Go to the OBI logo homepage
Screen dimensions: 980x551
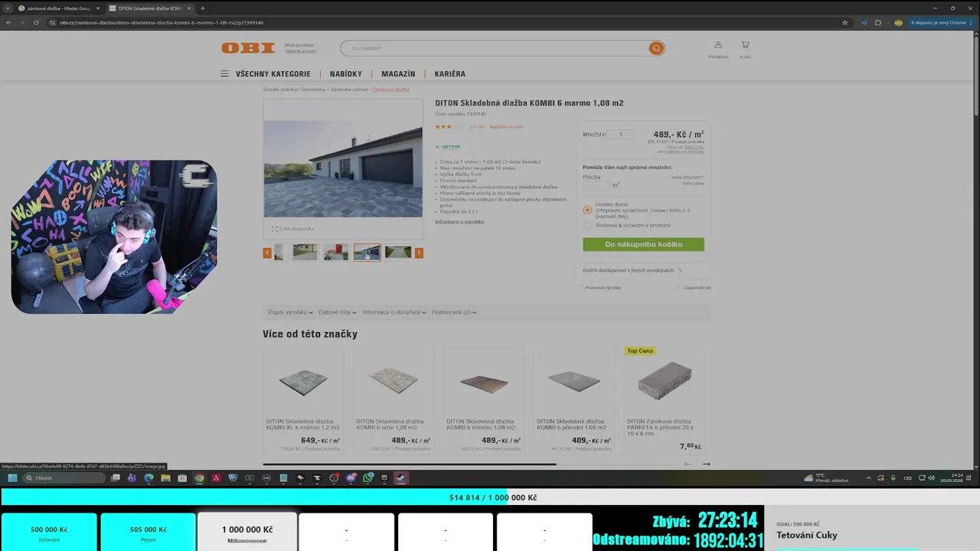[x=248, y=48]
